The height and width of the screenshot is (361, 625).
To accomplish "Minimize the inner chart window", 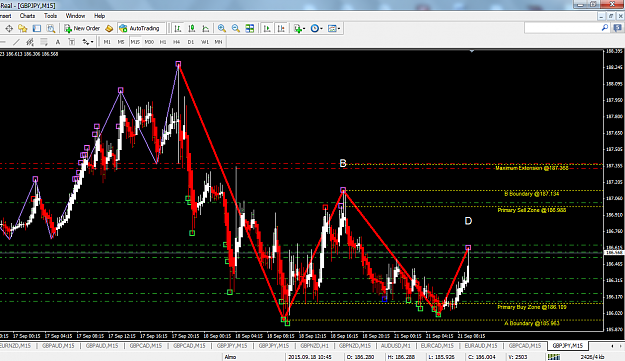I will point(601,16).
